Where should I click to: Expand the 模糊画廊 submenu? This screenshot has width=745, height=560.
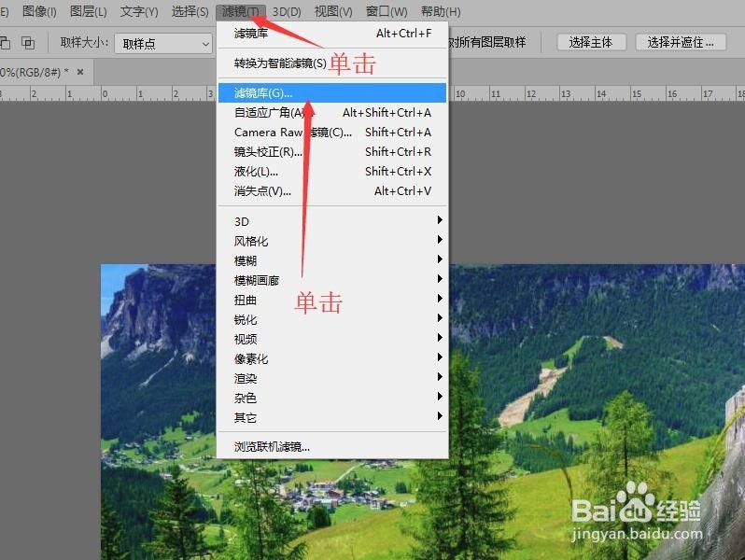[332, 280]
